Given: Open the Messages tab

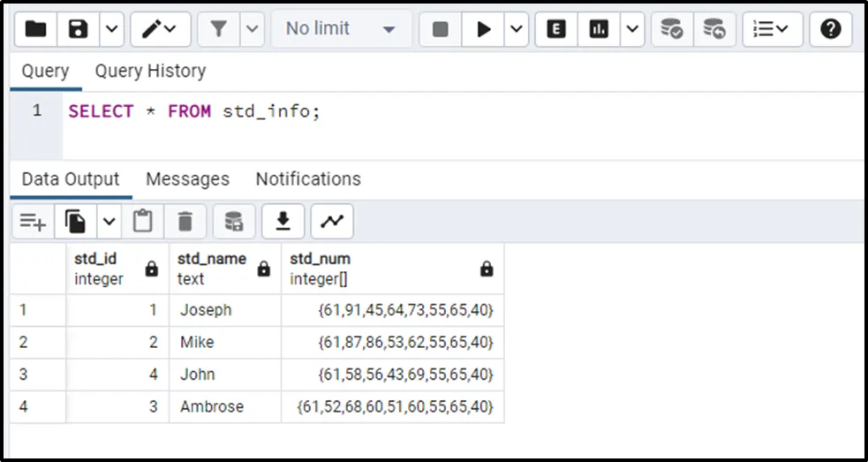Looking at the screenshot, I should [x=187, y=178].
